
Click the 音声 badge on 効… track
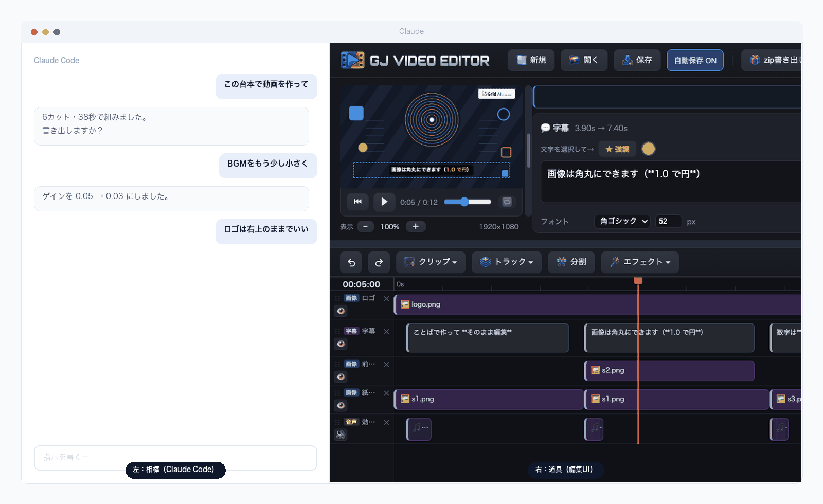(351, 422)
